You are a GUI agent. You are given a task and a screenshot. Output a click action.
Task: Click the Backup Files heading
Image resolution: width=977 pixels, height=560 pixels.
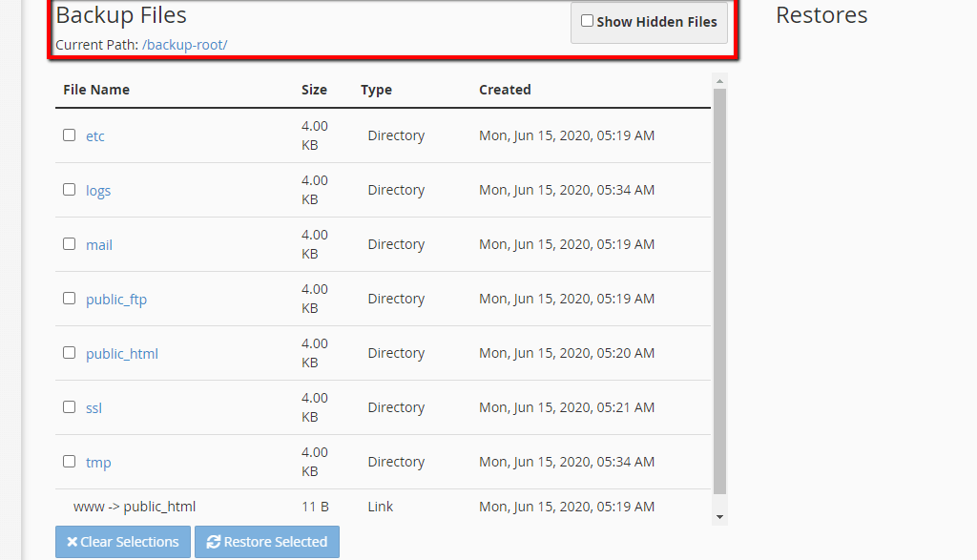point(121,15)
